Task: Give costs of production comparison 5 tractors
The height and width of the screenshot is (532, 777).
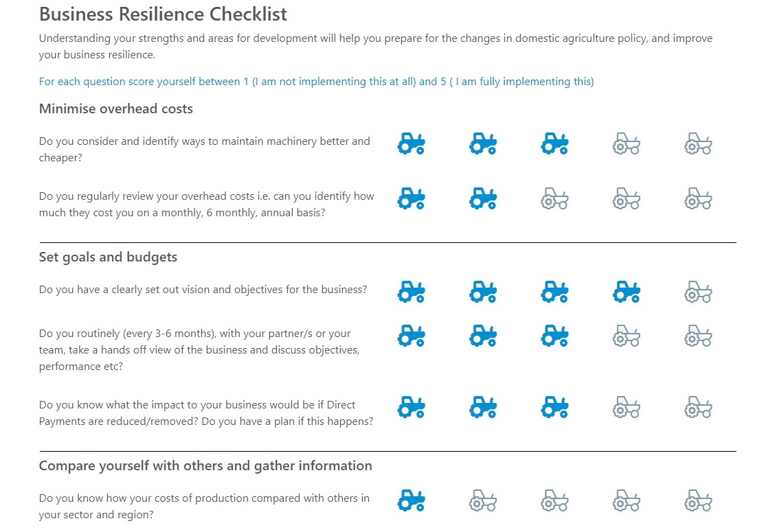Action: pos(698,501)
